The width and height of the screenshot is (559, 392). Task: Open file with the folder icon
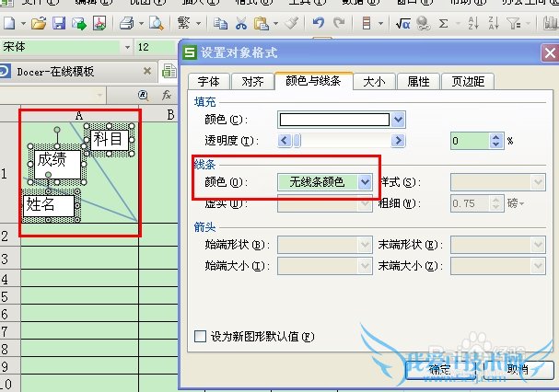[39, 24]
